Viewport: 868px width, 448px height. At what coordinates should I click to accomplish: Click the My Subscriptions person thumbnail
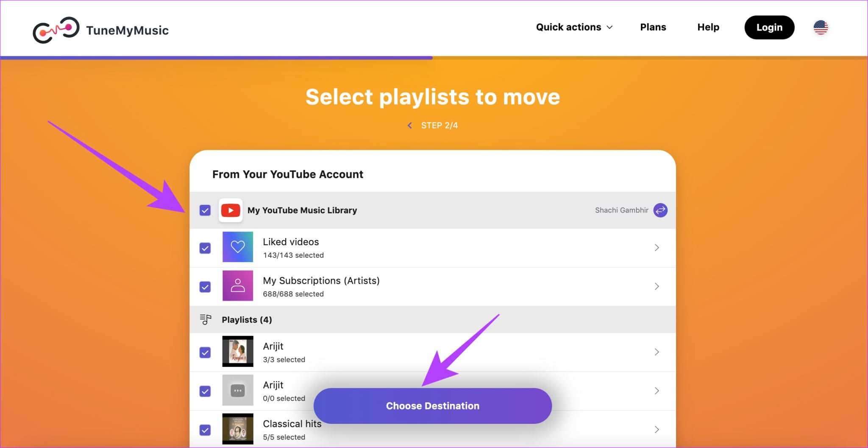click(238, 286)
